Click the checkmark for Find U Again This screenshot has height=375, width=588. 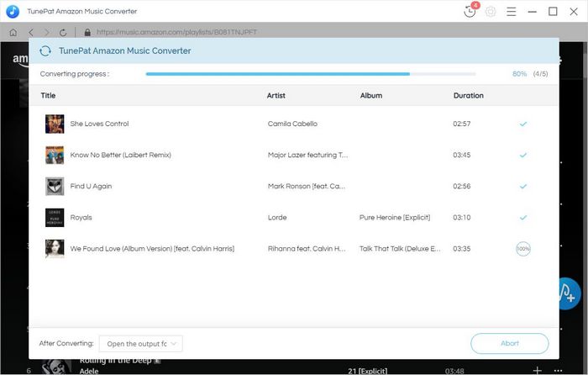coord(523,186)
